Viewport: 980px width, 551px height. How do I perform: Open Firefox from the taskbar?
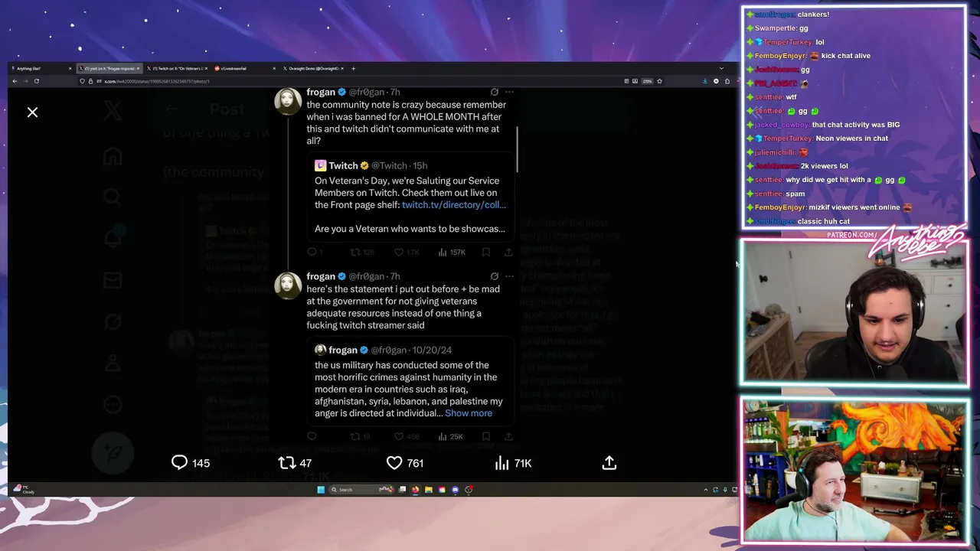click(x=415, y=490)
